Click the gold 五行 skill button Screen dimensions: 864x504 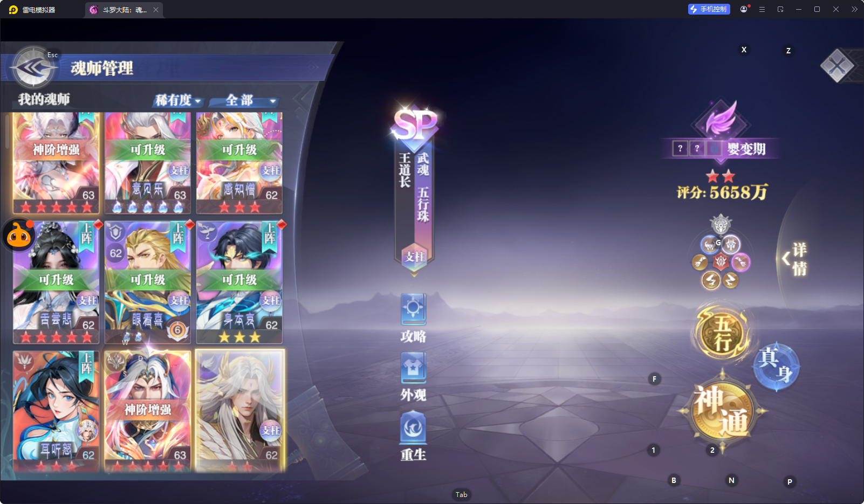722,333
